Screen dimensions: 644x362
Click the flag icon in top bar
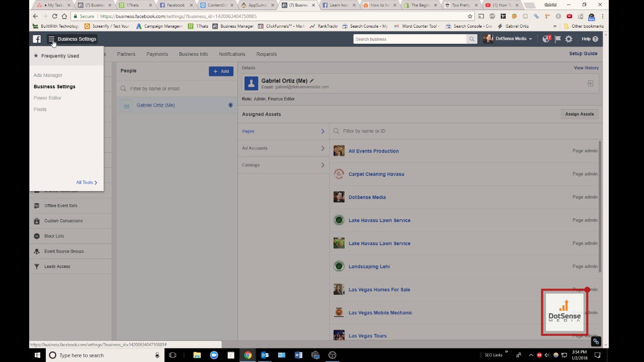coord(557,39)
